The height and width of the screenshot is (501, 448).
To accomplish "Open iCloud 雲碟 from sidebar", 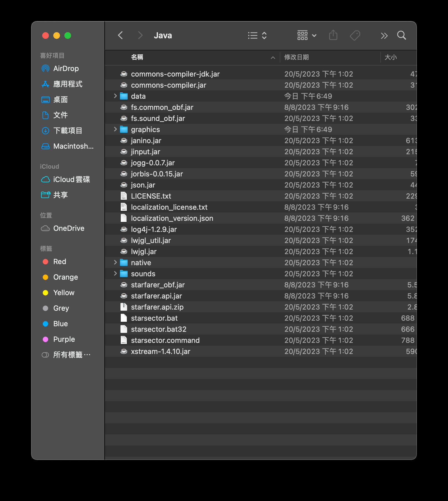I will tap(71, 179).
